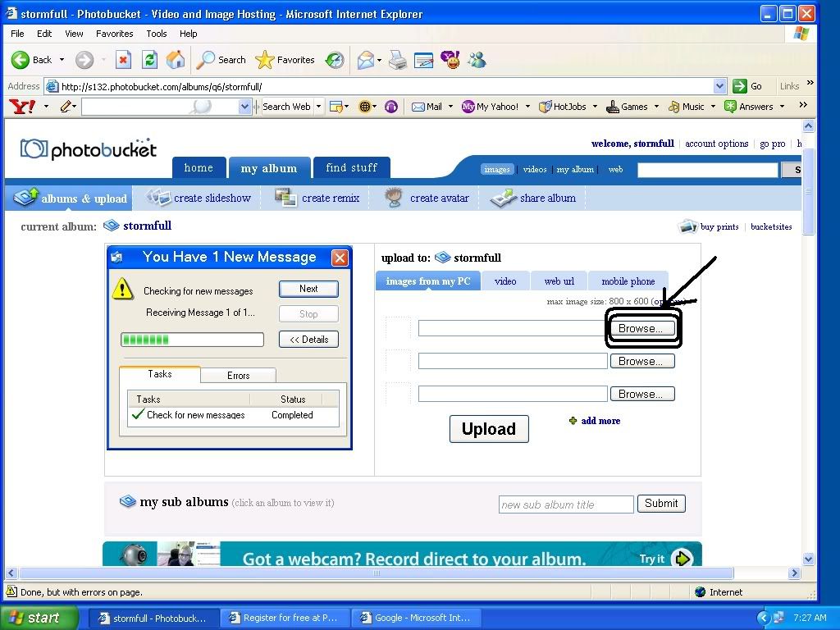Click the Photobucket logo
The image size is (840, 630).
tap(89, 149)
